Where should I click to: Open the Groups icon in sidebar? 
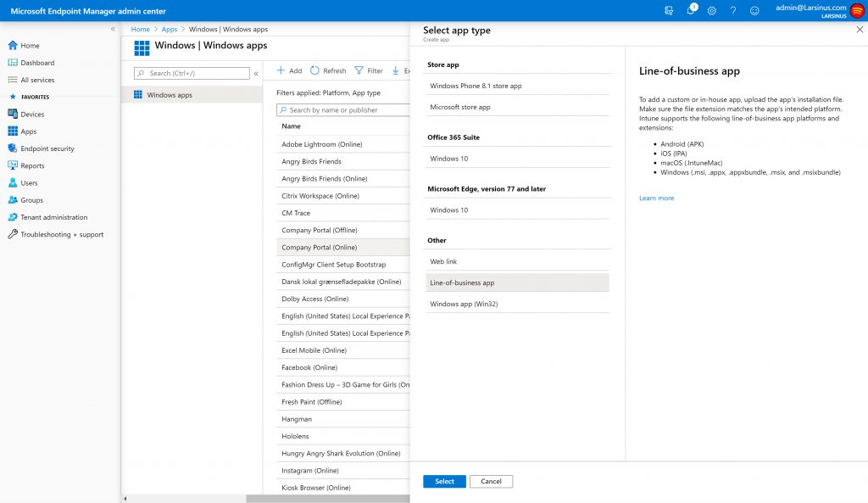(x=13, y=200)
